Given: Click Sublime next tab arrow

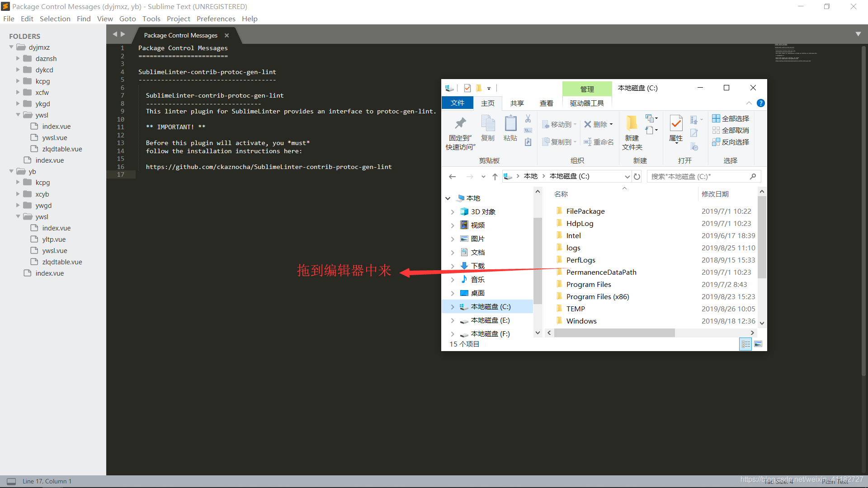Looking at the screenshot, I should point(123,34).
